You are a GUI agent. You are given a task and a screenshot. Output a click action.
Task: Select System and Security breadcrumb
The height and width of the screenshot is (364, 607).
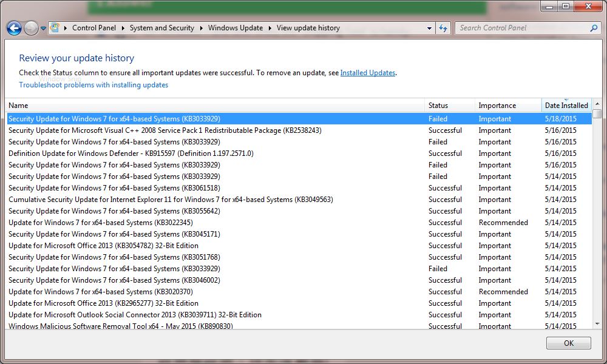tap(162, 28)
